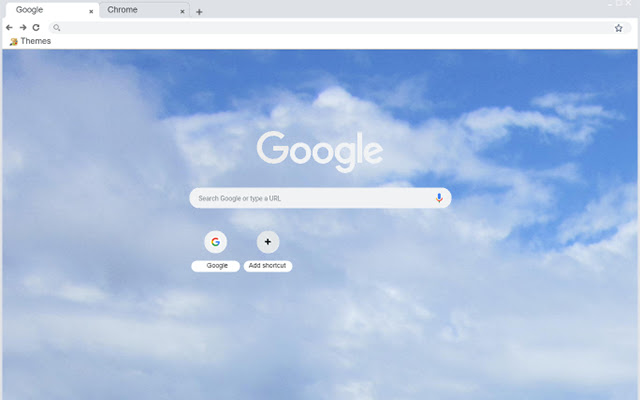The image size is (640, 400).
Task: Focus the Search Google or type a URL box
Action: point(320,198)
